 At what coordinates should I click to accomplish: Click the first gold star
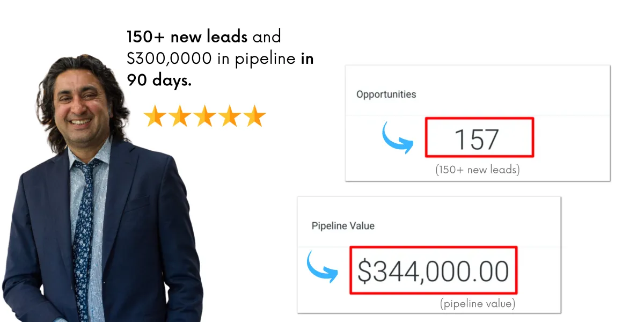point(154,116)
